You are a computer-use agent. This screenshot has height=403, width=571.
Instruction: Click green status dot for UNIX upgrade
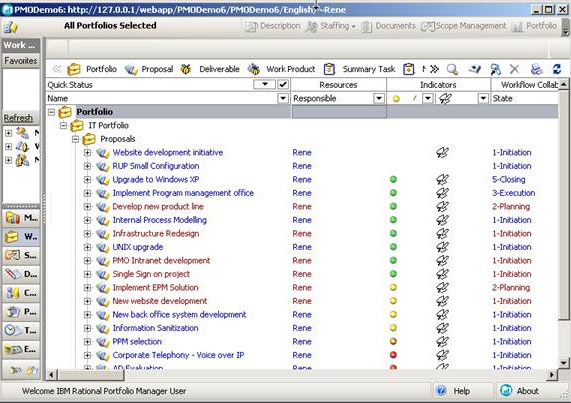pyautogui.click(x=393, y=247)
